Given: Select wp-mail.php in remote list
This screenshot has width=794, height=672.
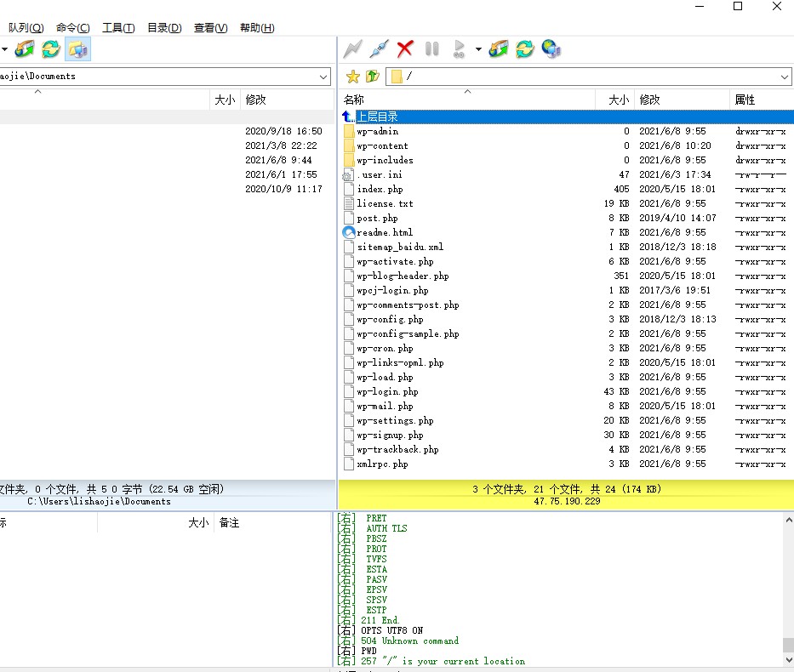Looking at the screenshot, I should [x=385, y=407].
